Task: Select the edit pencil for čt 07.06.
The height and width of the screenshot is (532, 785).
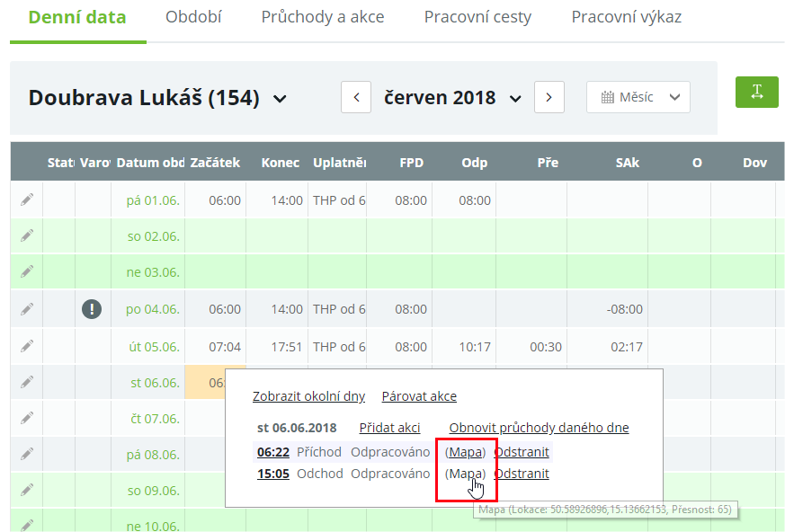Action: 26,419
